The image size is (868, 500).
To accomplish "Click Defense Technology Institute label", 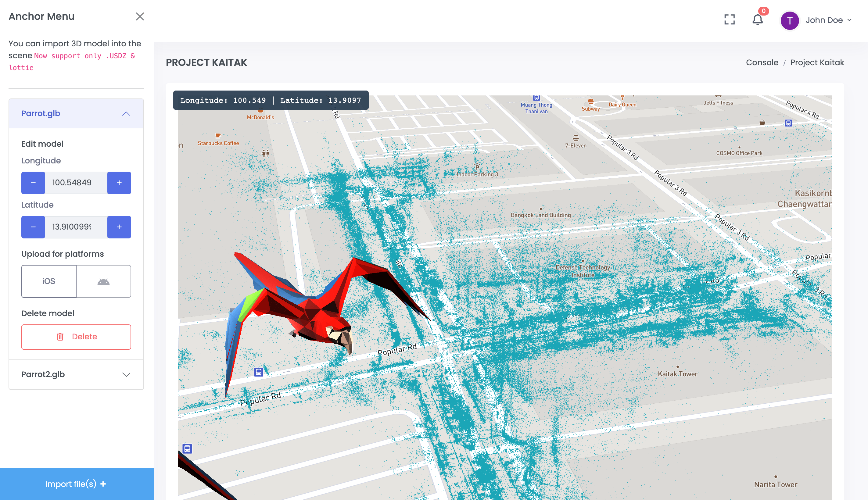I will pyautogui.click(x=583, y=271).
